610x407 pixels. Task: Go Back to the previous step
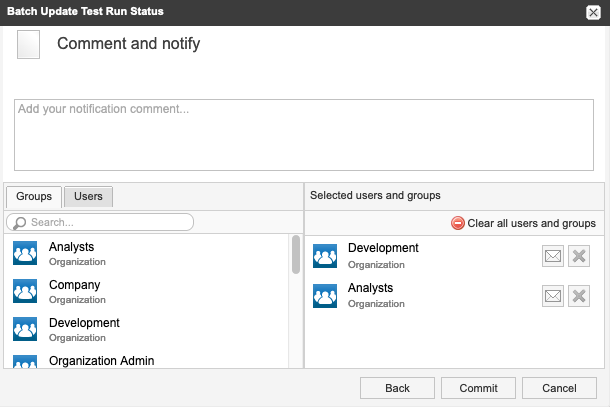pyautogui.click(x=397, y=388)
